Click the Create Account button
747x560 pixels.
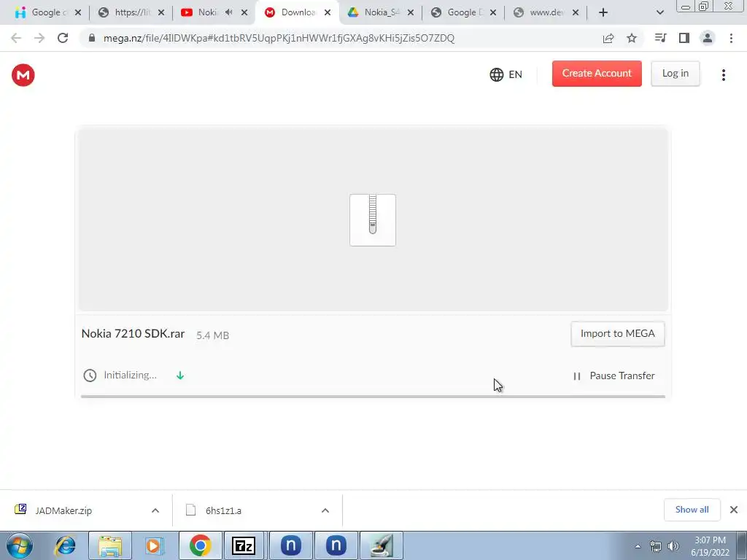[x=597, y=74]
